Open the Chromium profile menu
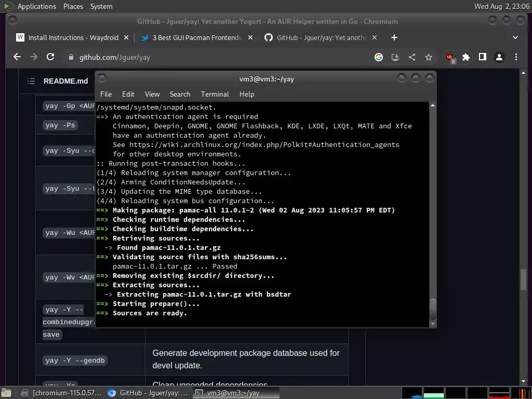 (499, 57)
